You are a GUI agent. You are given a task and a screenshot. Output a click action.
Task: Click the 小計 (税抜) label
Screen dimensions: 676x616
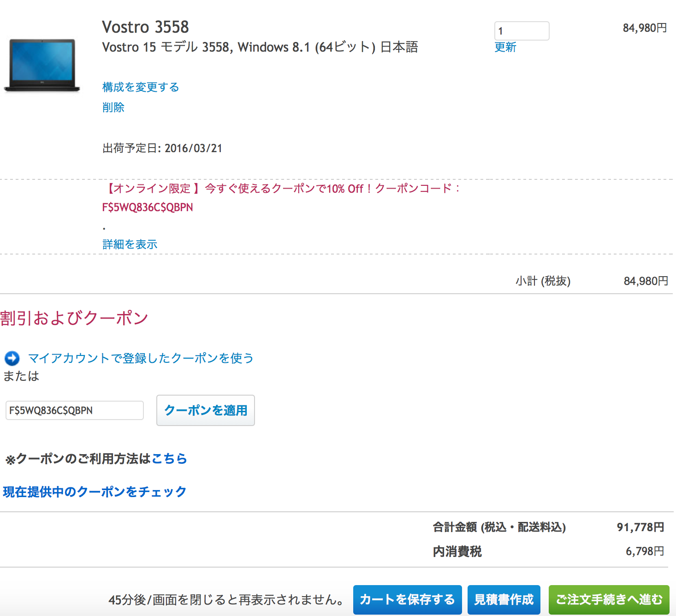point(543,281)
